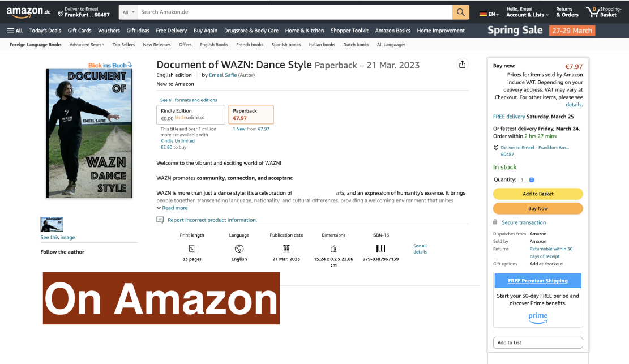Click the Kindle Unlimited link
This screenshot has height=364, width=629.
tap(177, 141)
